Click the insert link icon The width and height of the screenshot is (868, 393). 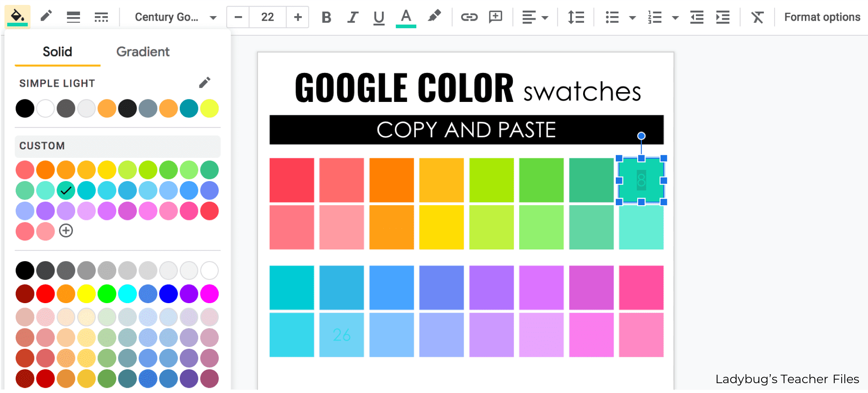point(469,17)
